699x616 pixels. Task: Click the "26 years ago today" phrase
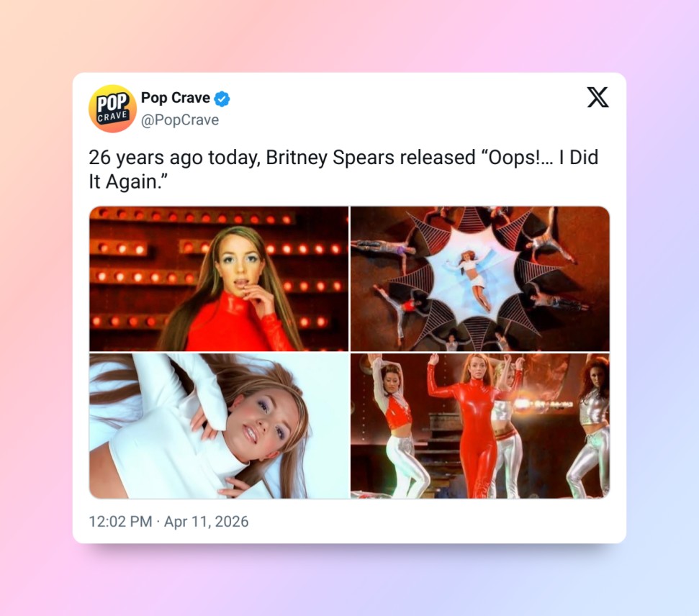click(174, 158)
